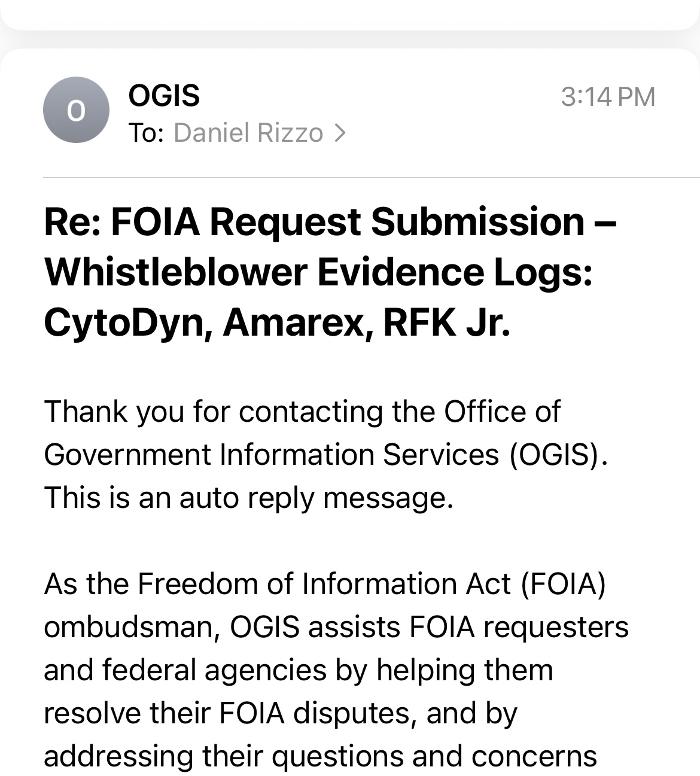This screenshot has width=700, height=776.
Task: Tap the Government Information Services (OGIS) text
Action: coord(326,455)
